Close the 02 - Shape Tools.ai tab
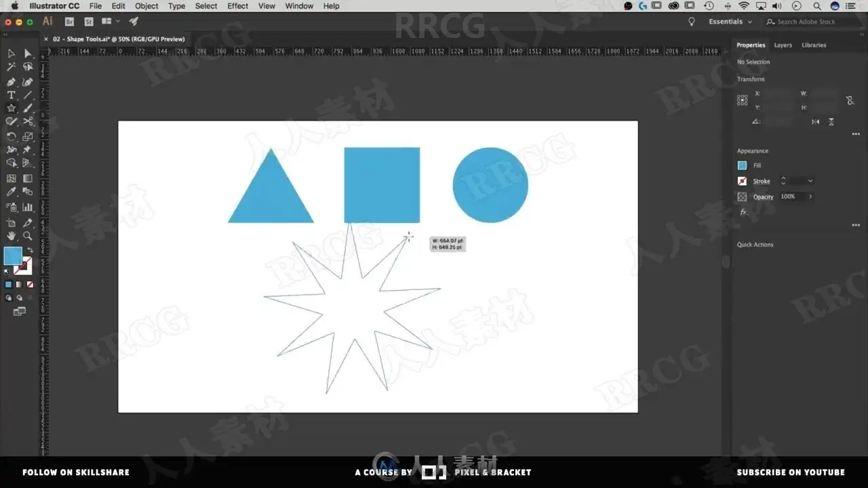The image size is (868, 488). tap(46, 39)
